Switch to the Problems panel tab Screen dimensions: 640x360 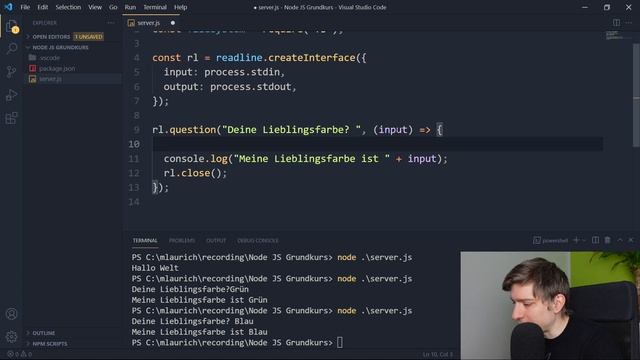182,240
